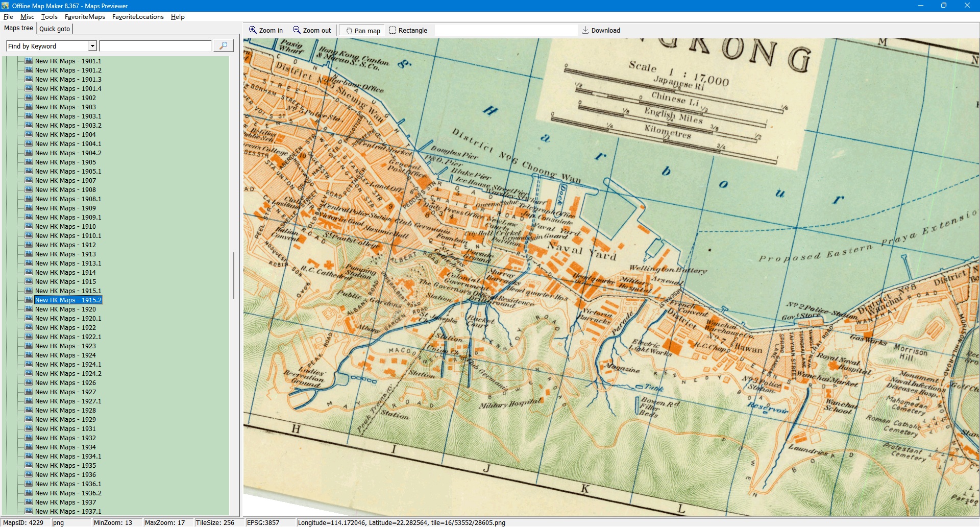Click the Zoom out magnifier icon
This screenshot has height=527, width=980.
297,30
